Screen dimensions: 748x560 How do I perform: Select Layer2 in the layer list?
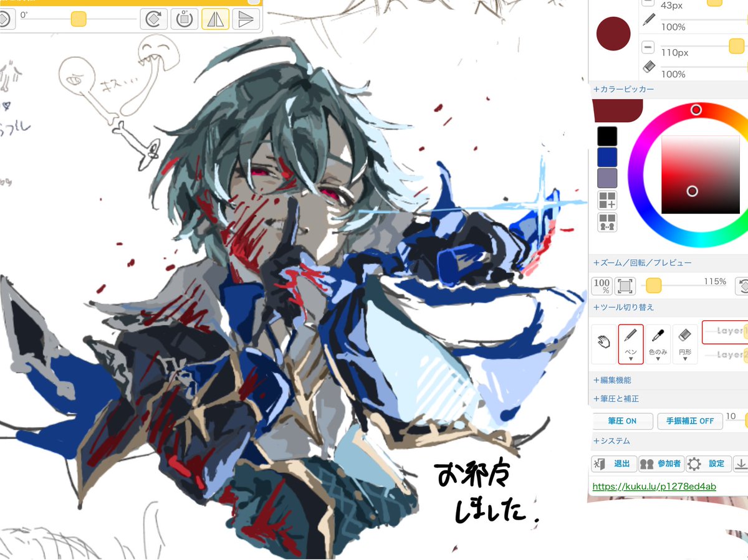click(x=725, y=355)
